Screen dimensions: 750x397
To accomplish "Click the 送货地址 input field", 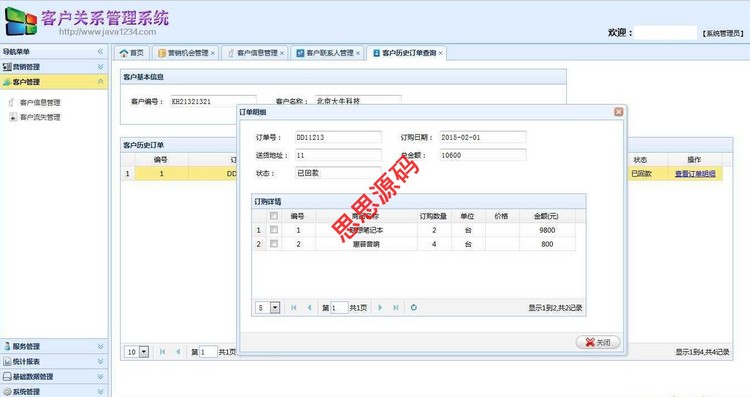I will 338,155.
